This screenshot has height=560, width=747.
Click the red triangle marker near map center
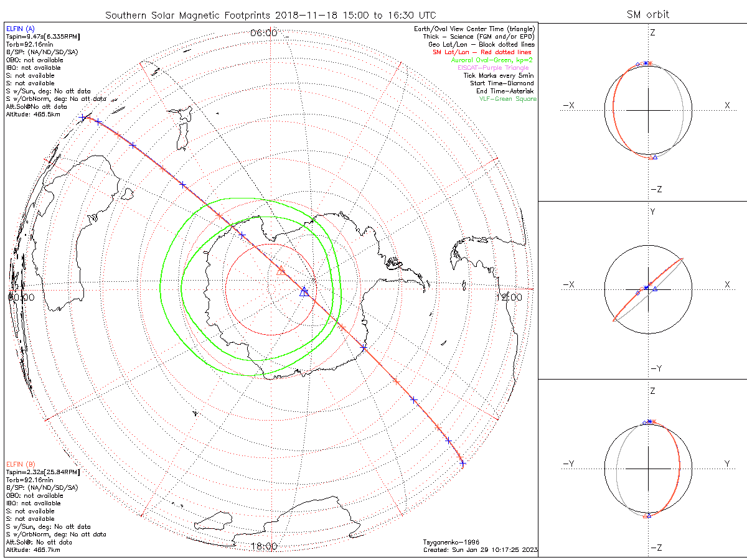(x=281, y=269)
